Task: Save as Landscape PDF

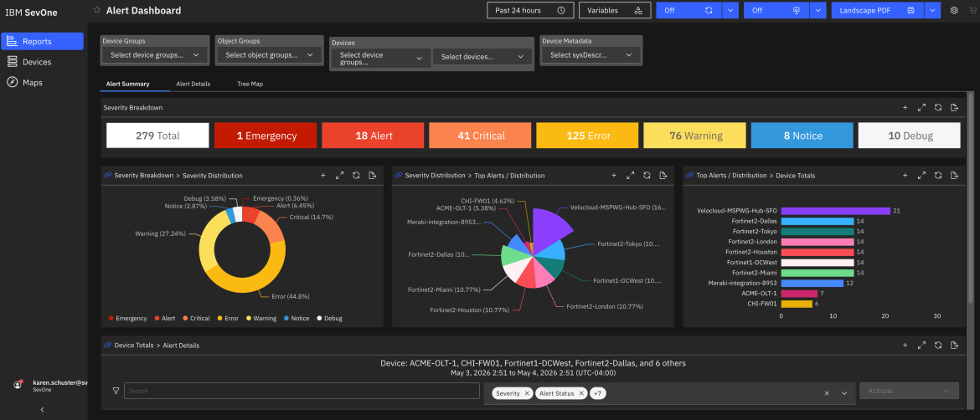Action: 877,11
